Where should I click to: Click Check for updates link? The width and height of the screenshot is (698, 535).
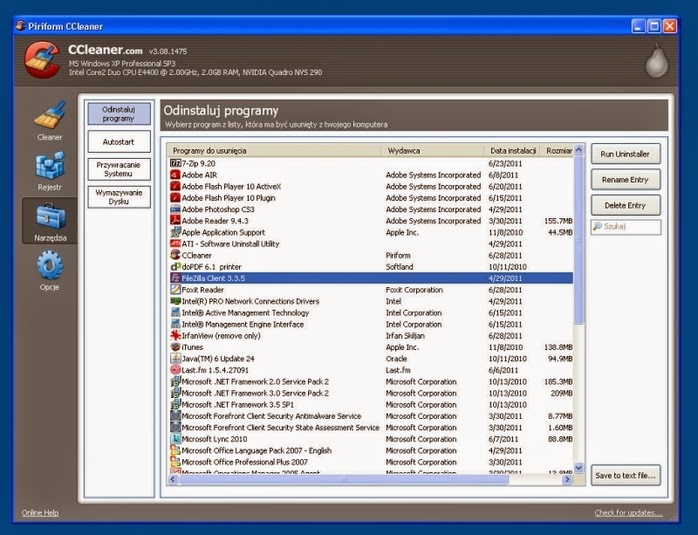pos(628,513)
